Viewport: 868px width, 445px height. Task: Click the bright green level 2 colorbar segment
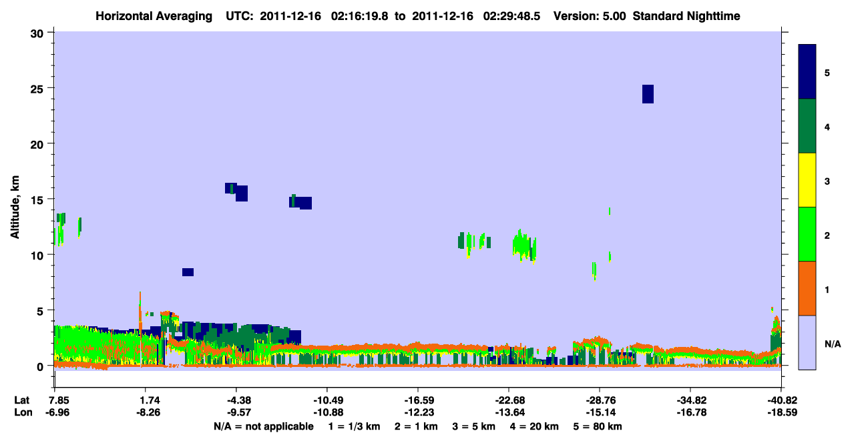tap(807, 234)
